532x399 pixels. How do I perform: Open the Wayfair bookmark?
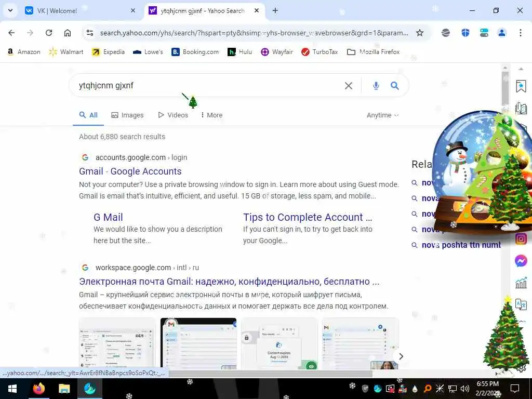point(277,52)
